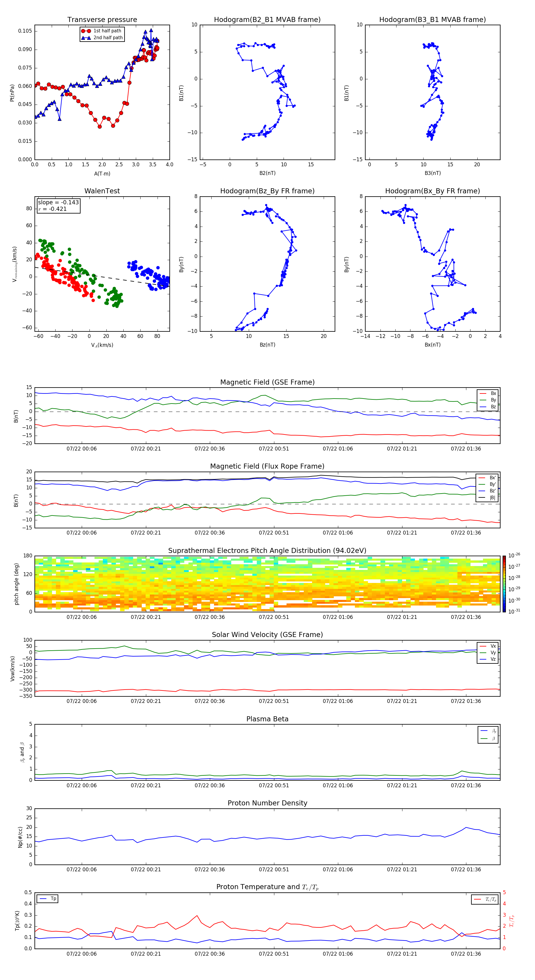535x980 pixels.
Task: Select the Tp legend entry
Action: 48,899
